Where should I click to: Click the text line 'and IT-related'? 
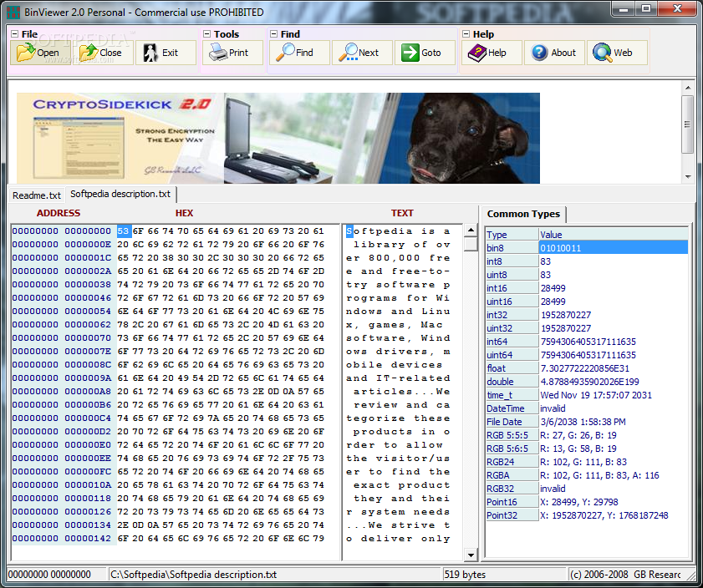398,378
